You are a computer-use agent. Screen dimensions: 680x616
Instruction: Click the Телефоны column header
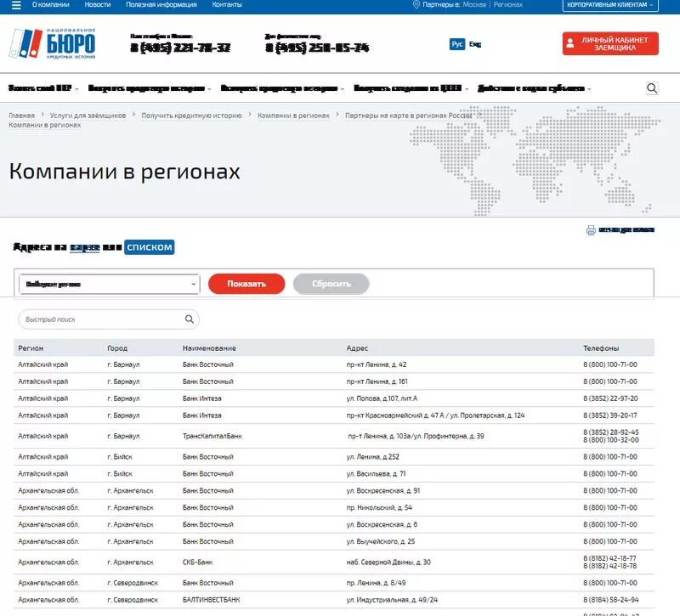(x=601, y=348)
